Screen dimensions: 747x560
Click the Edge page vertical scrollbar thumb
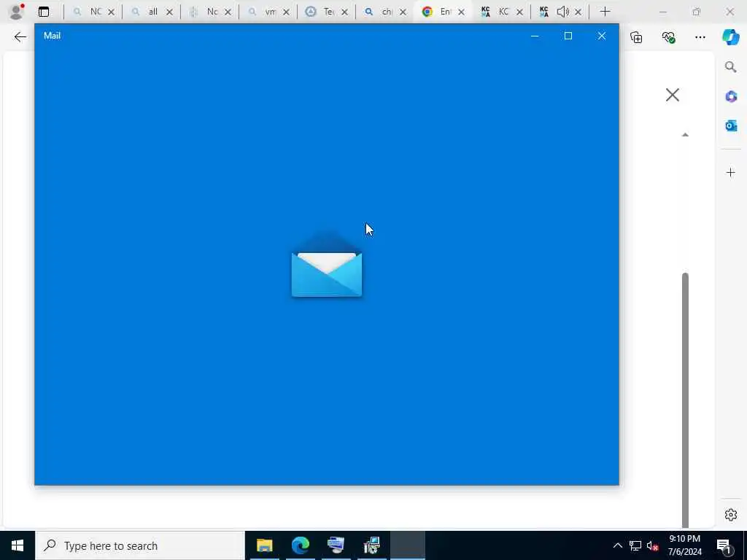tap(685, 400)
